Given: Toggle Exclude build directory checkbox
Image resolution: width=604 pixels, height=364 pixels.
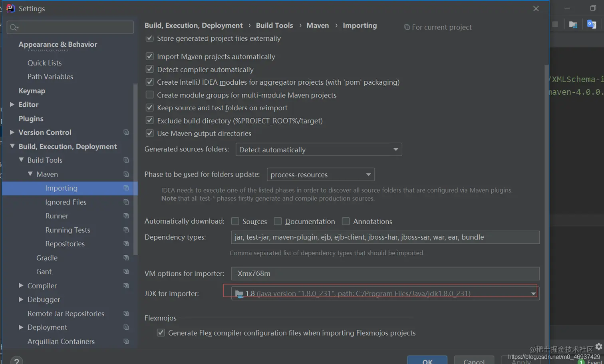Looking at the screenshot, I should pos(149,120).
